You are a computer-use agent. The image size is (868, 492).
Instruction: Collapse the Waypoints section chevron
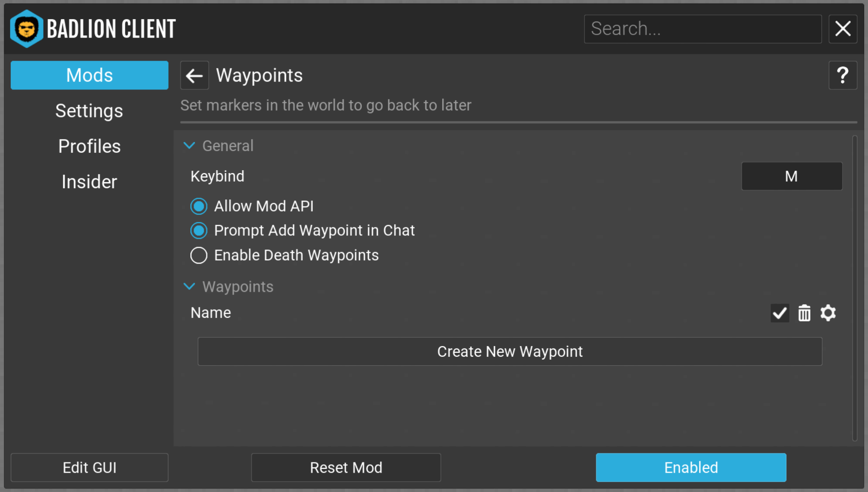coord(189,287)
